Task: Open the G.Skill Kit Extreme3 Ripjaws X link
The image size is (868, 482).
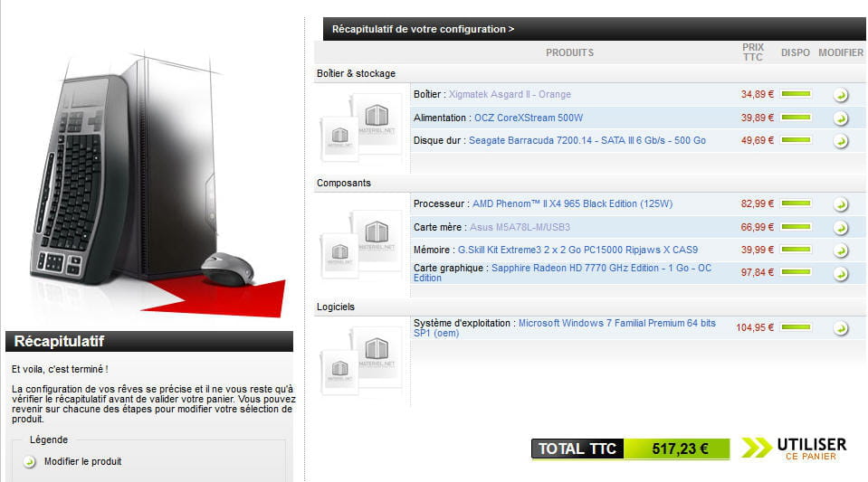Action: [x=577, y=250]
